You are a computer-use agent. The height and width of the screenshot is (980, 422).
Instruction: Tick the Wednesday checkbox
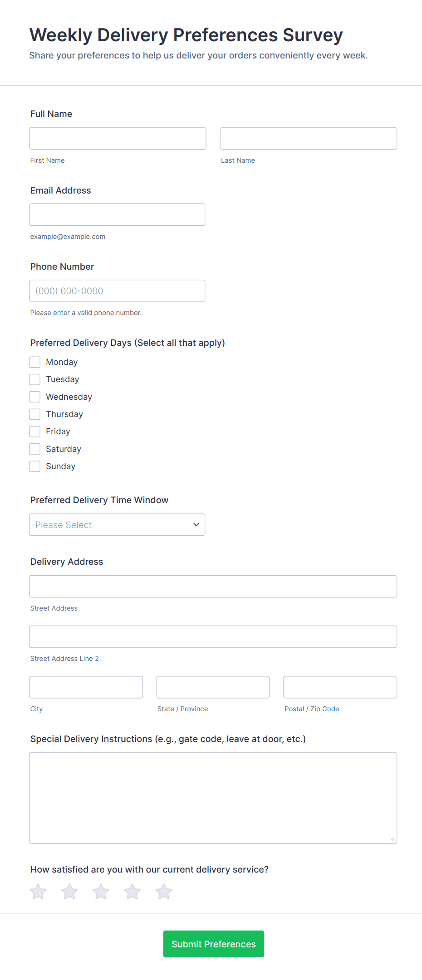click(x=35, y=397)
